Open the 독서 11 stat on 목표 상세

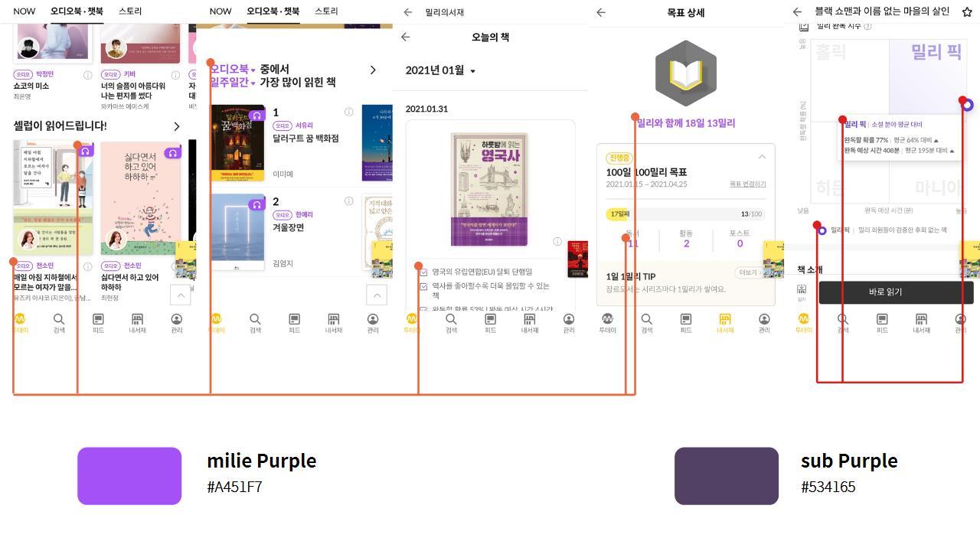click(632, 239)
